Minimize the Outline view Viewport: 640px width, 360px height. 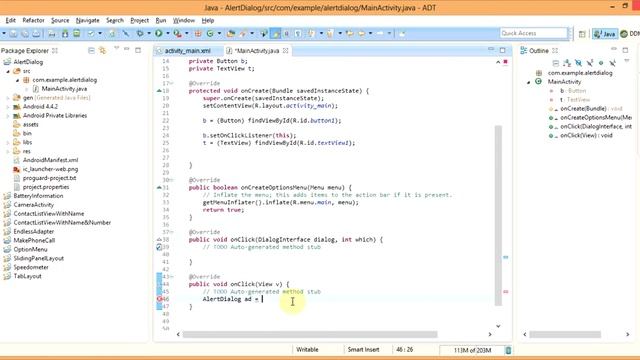pos(614,49)
